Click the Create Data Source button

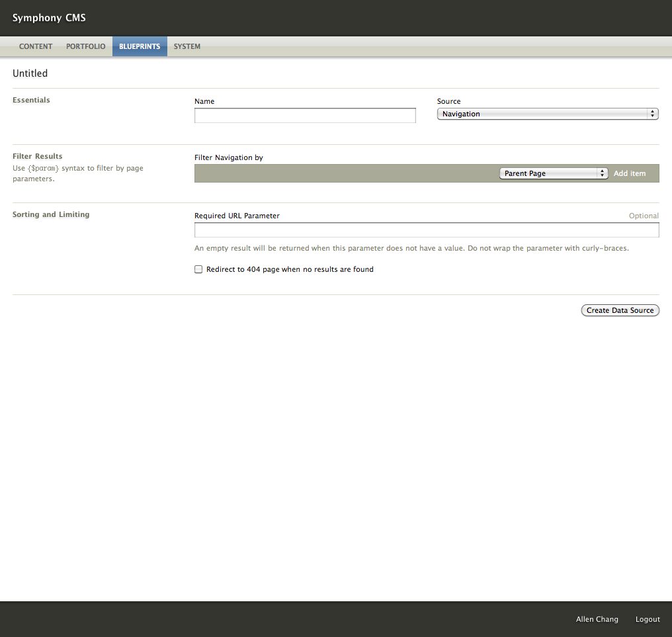pos(620,310)
